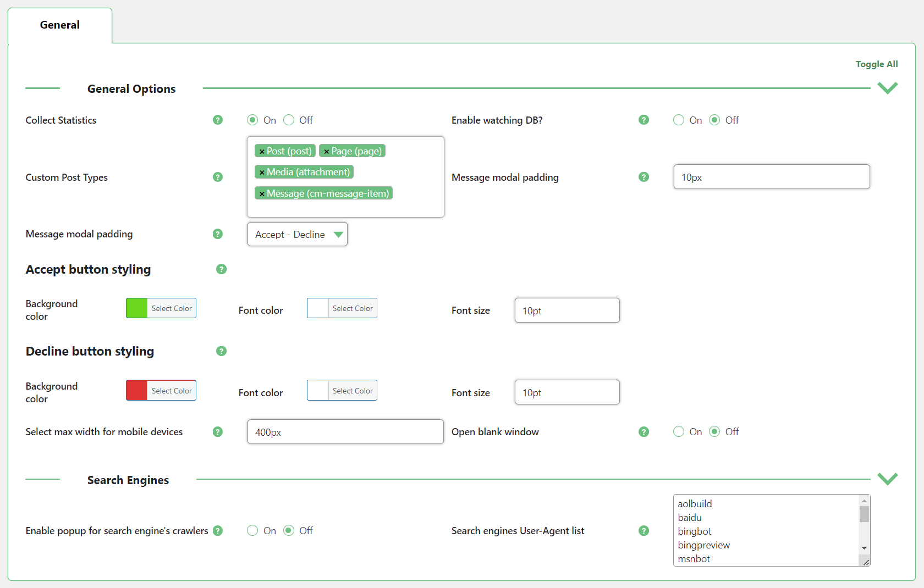Select Color for Decline font color
The width and height of the screenshot is (924, 588).
[352, 391]
